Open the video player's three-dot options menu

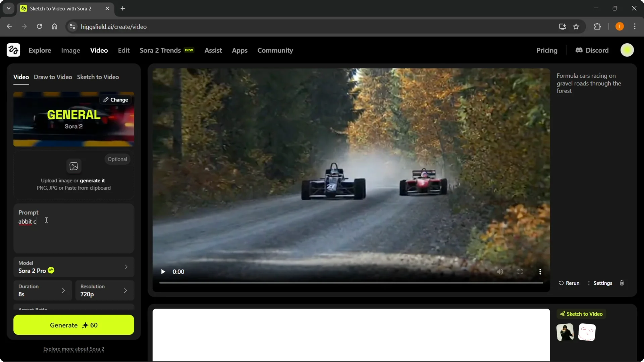pyautogui.click(x=540, y=271)
